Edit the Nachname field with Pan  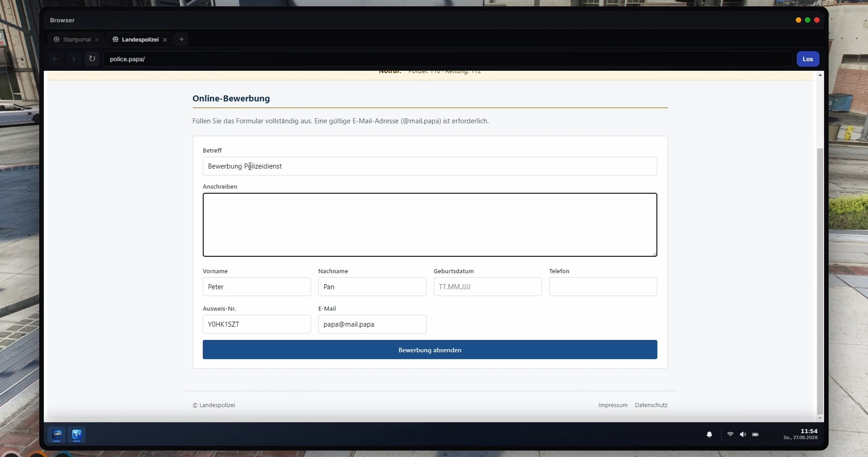[372, 287]
